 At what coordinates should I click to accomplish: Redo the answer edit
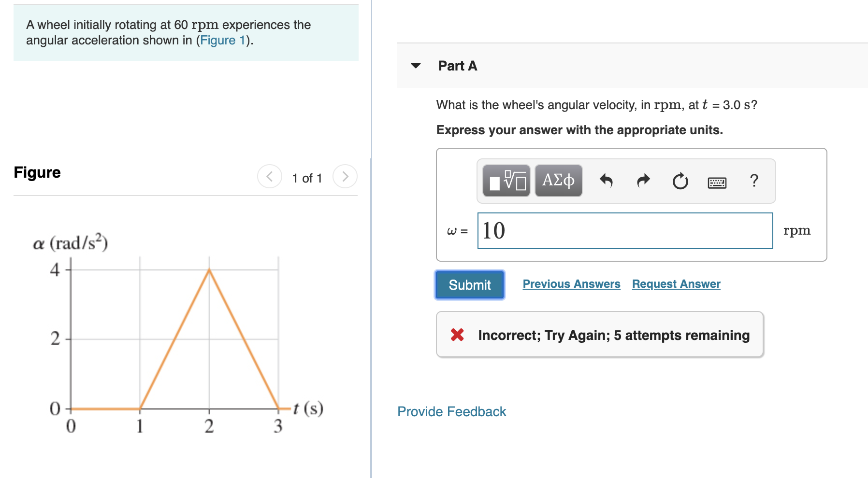[x=643, y=181]
